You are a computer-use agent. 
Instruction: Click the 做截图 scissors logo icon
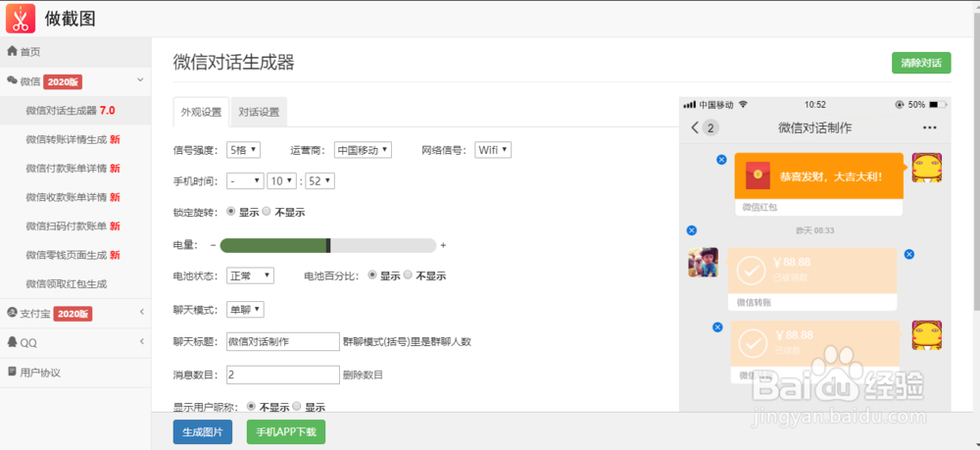[x=21, y=18]
